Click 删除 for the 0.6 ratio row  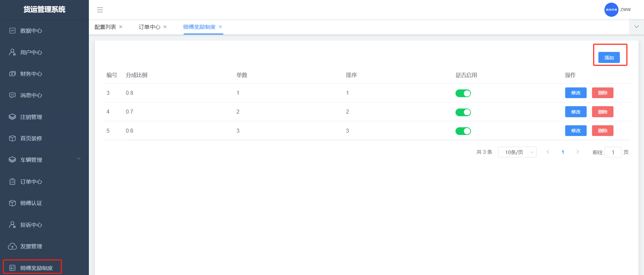tap(602, 131)
